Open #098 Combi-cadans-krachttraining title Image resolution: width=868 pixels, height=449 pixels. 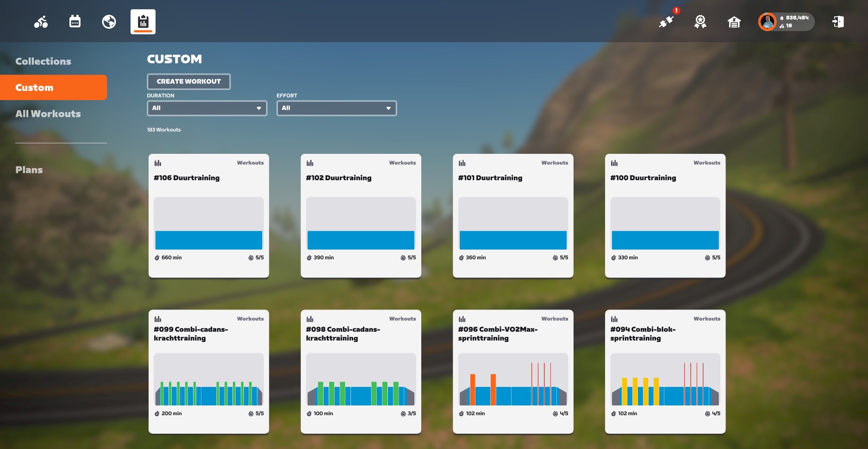[343, 334]
